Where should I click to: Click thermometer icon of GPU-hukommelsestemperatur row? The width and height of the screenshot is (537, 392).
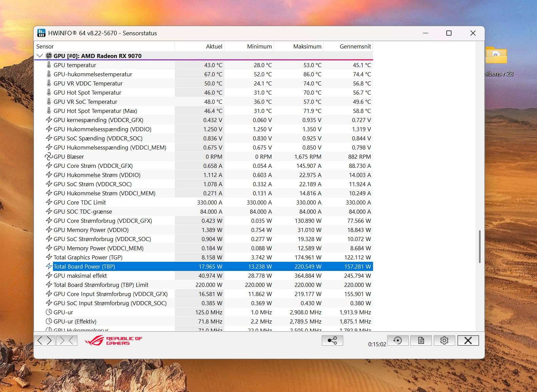pos(49,74)
